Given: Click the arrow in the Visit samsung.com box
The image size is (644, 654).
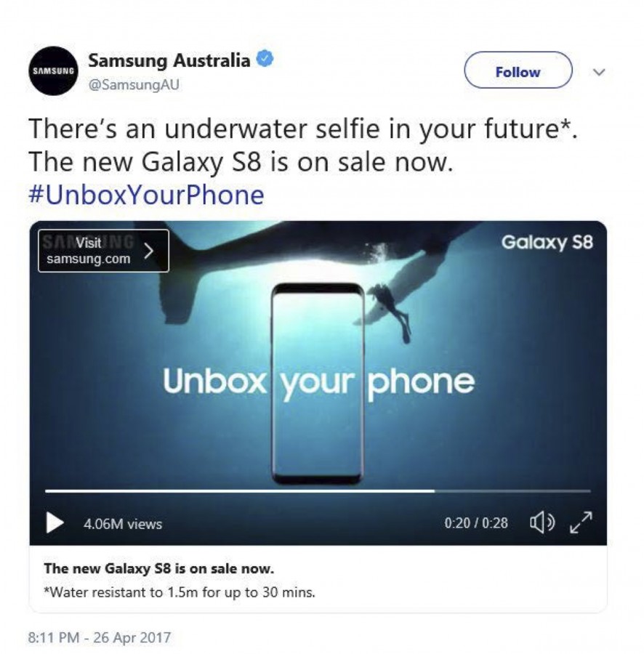Looking at the screenshot, I should click(x=149, y=251).
